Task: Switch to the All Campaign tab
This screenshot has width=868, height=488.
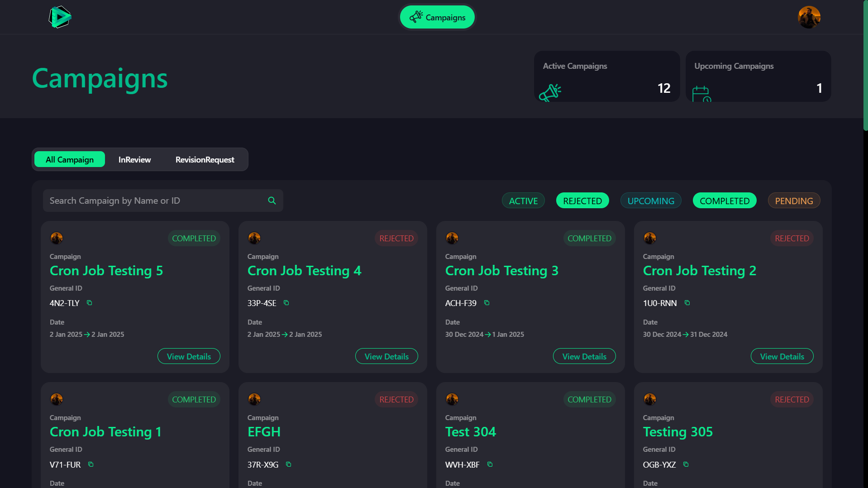Action: (70, 159)
